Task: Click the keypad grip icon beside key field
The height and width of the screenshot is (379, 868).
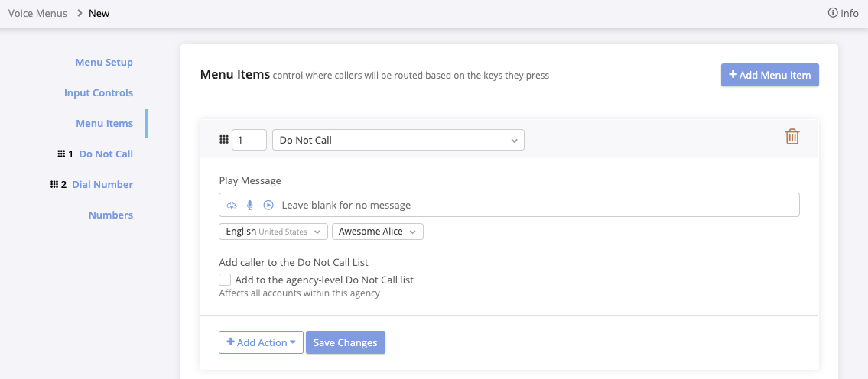Action: tap(224, 140)
